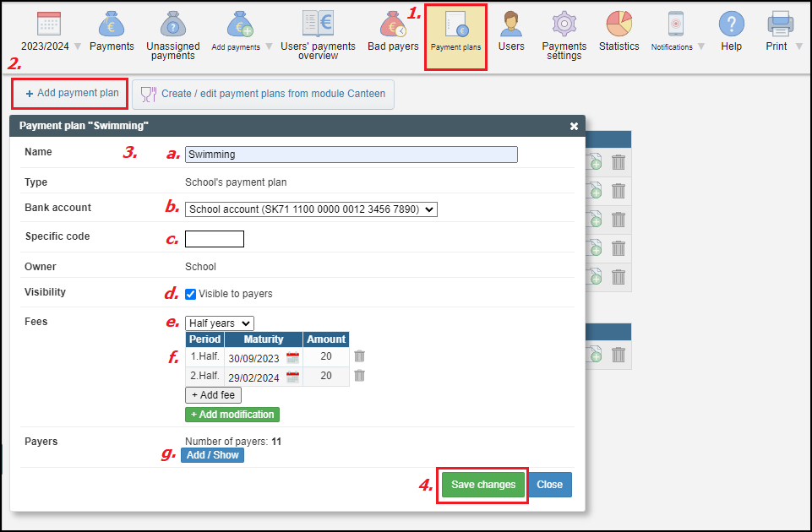Click the calendar icon for 1.Half maturity
This screenshot has height=532, width=812.
tap(293, 357)
